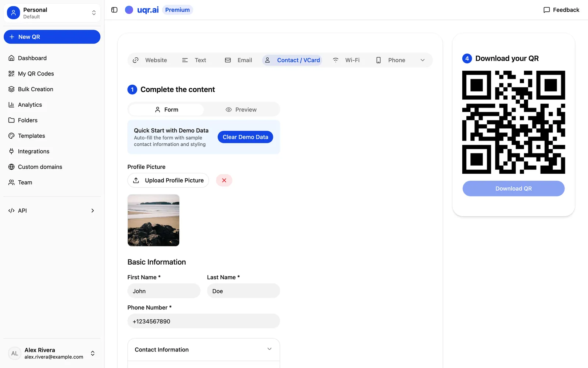Image resolution: width=588 pixels, height=368 pixels.
Task: Click Team people icon
Action: (x=11, y=183)
